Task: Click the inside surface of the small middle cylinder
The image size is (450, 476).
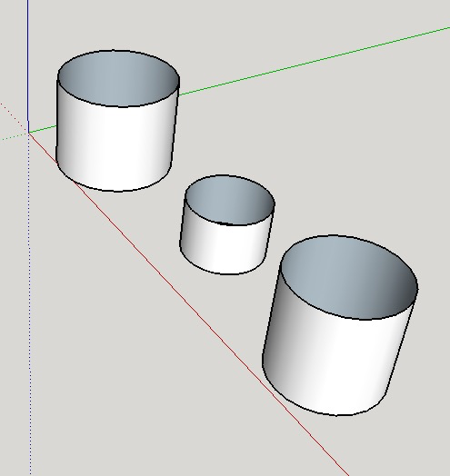Action: tap(230, 201)
